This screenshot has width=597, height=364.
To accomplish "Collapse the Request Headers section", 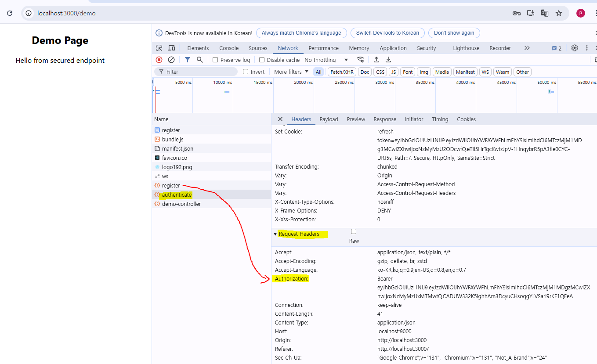I will [x=275, y=234].
